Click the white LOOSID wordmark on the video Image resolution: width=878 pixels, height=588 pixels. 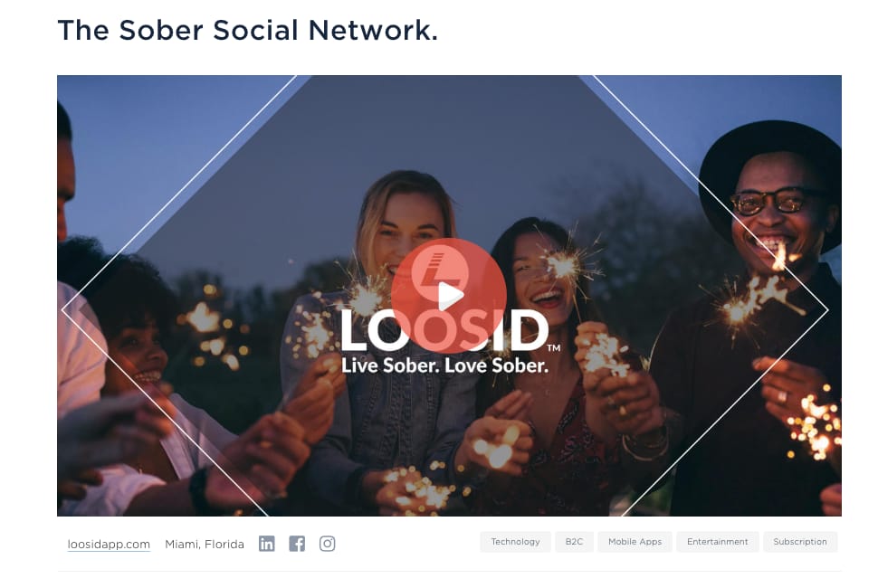(x=444, y=329)
